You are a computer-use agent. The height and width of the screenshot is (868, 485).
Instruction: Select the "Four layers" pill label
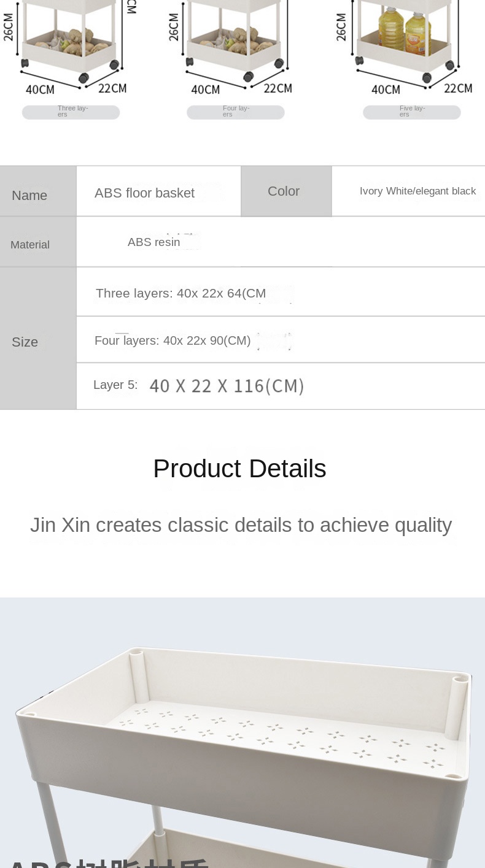point(236,112)
